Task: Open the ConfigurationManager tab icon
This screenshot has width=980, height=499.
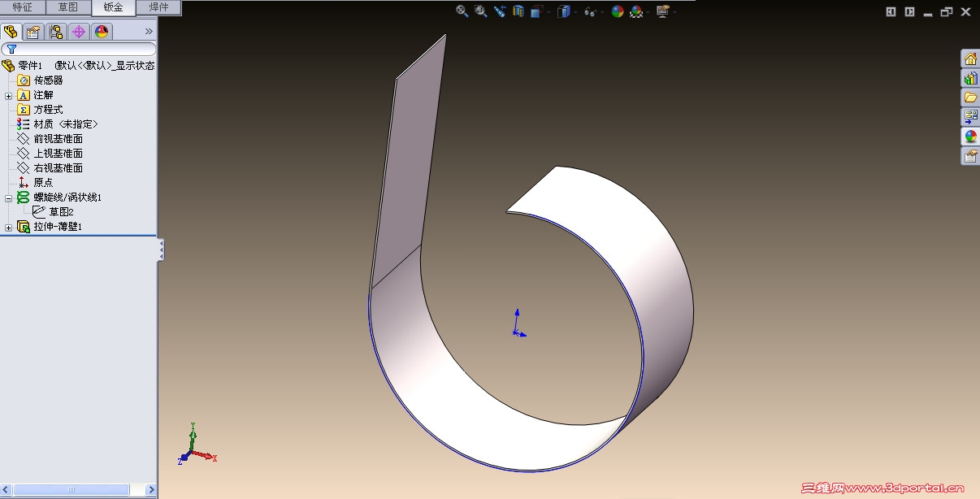Action: click(x=56, y=32)
